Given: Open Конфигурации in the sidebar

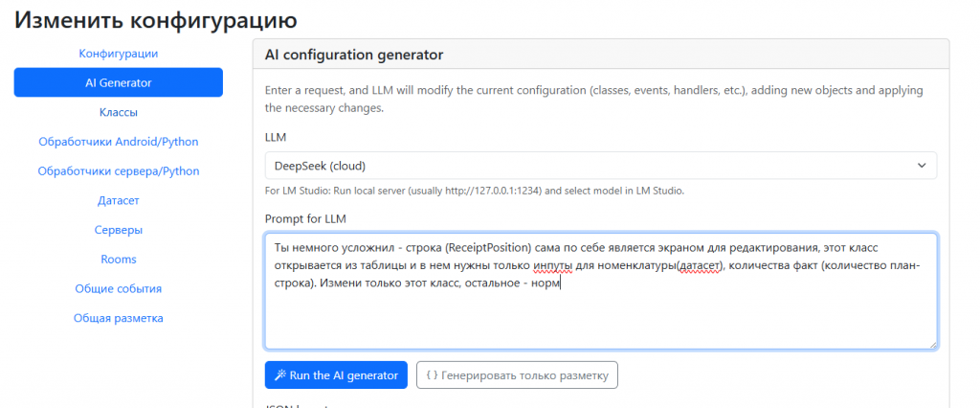Looking at the screenshot, I should pyautogui.click(x=118, y=54).
